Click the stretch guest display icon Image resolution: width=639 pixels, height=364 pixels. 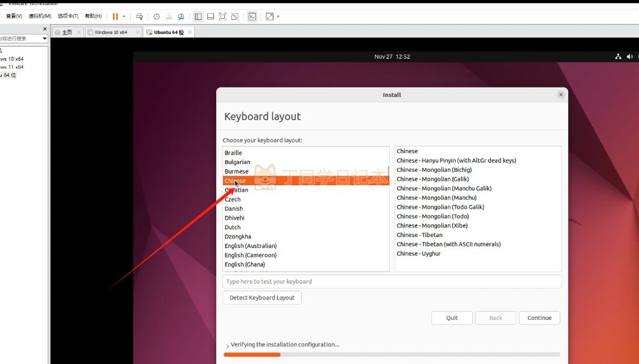point(270,17)
